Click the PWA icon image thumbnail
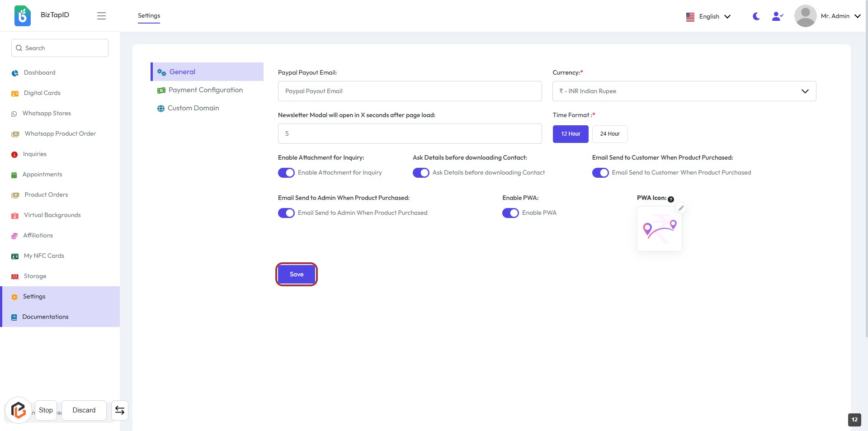Screen dimensions: 868x431 (x=659, y=229)
